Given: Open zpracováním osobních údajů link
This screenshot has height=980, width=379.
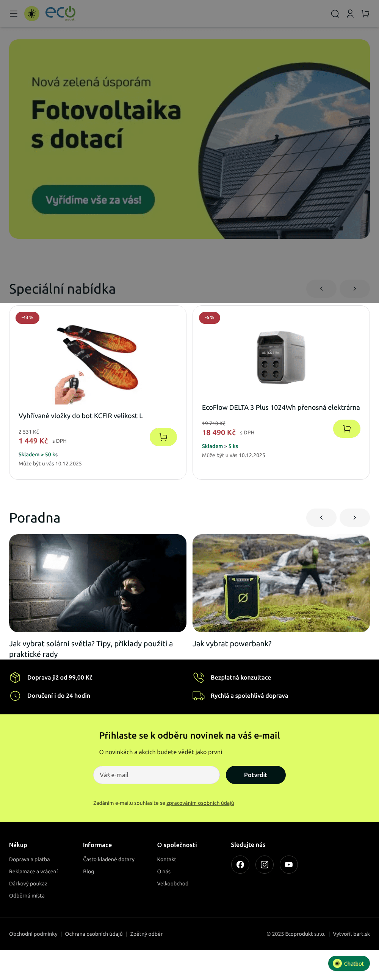Looking at the screenshot, I should [200, 803].
